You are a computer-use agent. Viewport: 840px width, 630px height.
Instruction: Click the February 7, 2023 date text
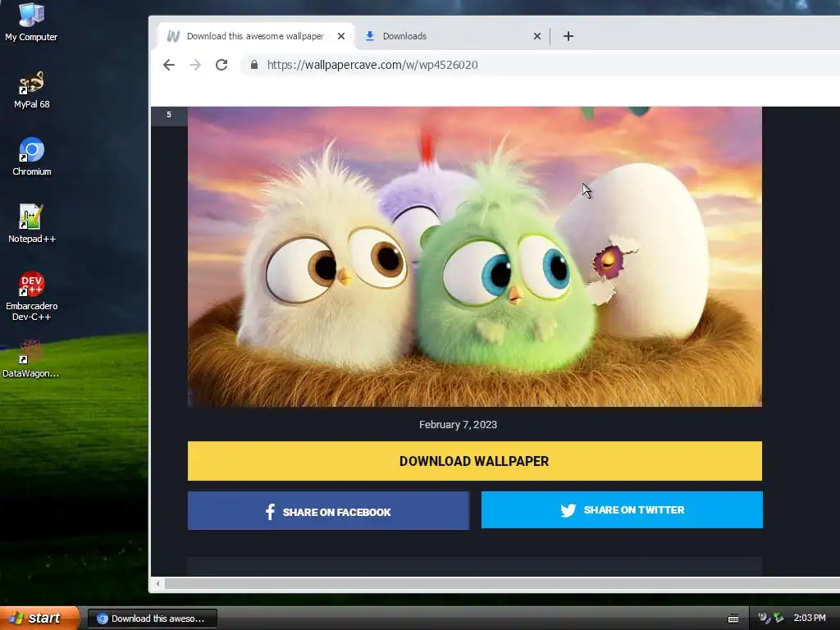click(x=458, y=424)
